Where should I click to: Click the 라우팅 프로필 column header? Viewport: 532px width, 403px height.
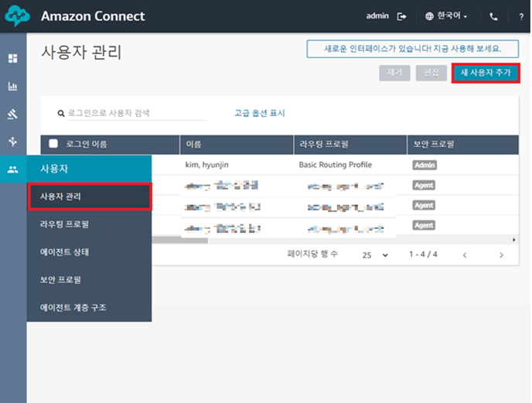coord(350,145)
